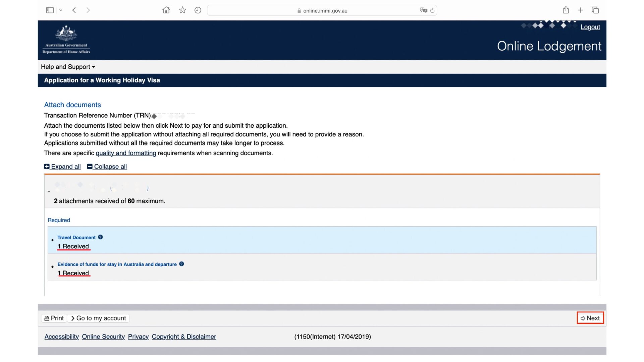Go back to the previous page
This screenshot has width=644, height=362.
pos(74,10)
